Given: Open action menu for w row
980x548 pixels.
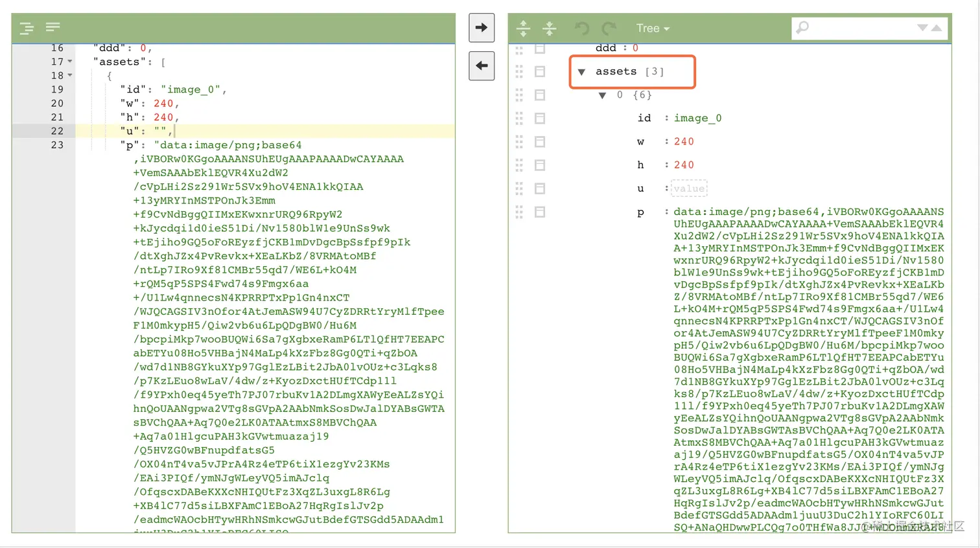Looking at the screenshot, I should coord(540,141).
